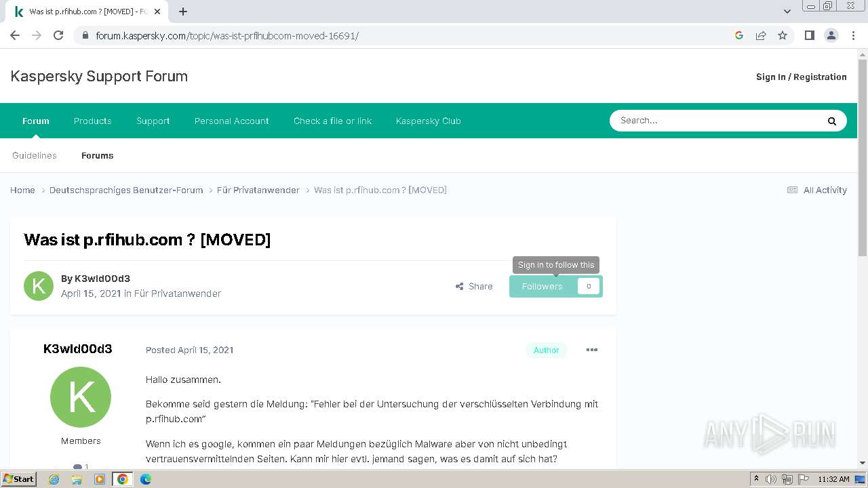
Task: Click the 'Hallo zusammen.' greeting line
Action: point(183,380)
